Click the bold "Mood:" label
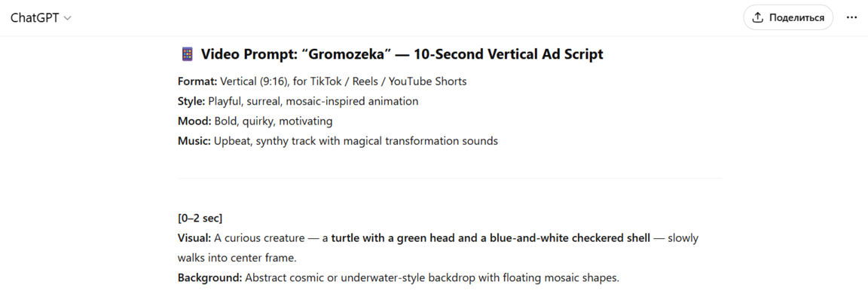 click(x=194, y=121)
